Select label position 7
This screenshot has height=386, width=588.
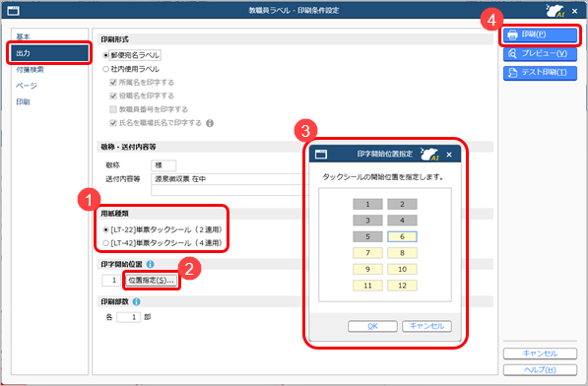click(367, 253)
